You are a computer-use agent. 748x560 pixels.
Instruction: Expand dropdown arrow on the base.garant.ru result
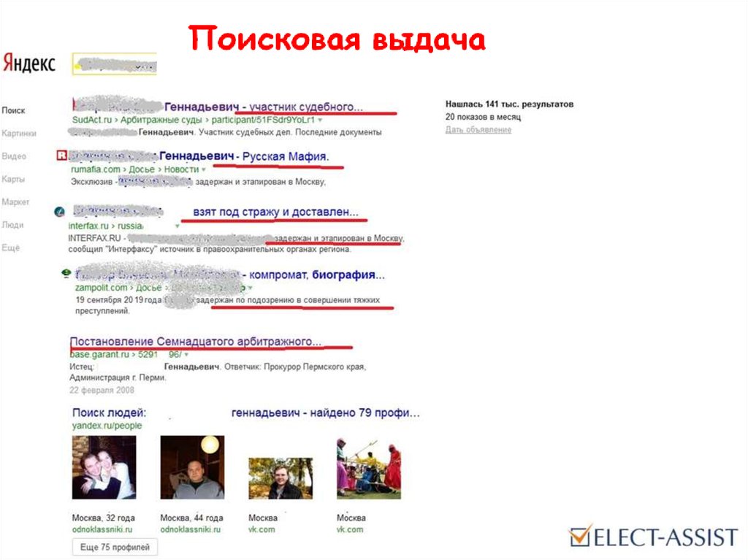[x=186, y=355]
